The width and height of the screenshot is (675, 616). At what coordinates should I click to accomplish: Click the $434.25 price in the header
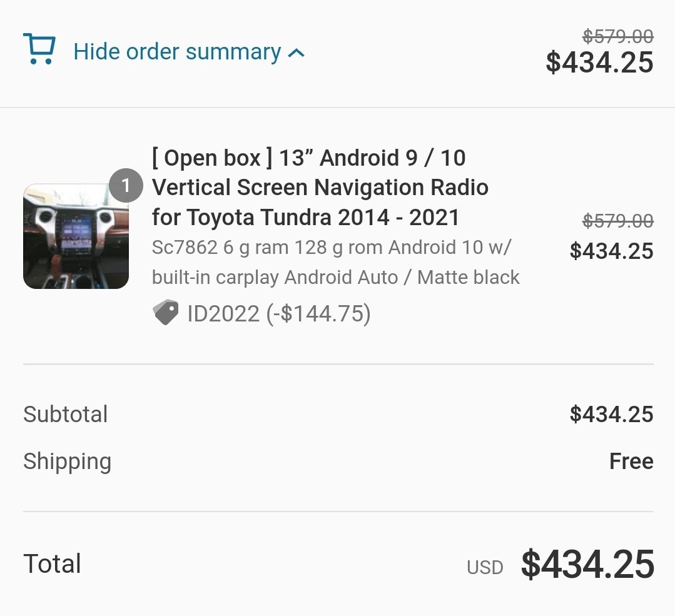[600, 63]
